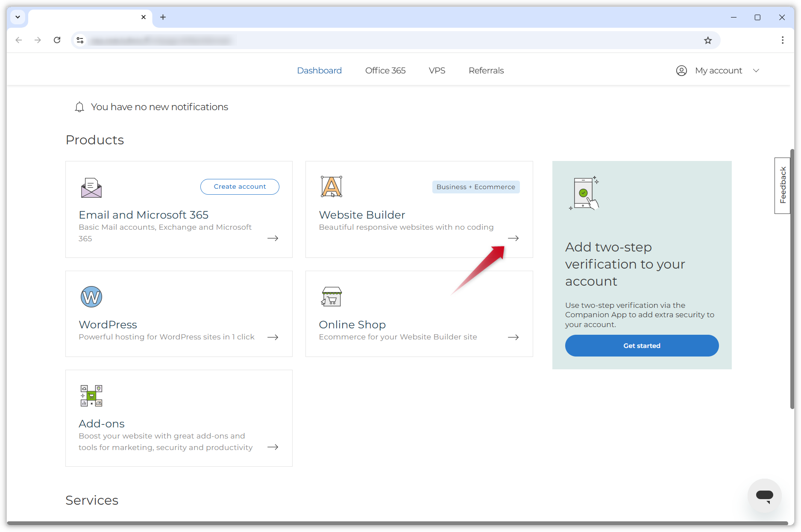Expand the My account dropdown
801x532 pixels.
coord(756,70)
